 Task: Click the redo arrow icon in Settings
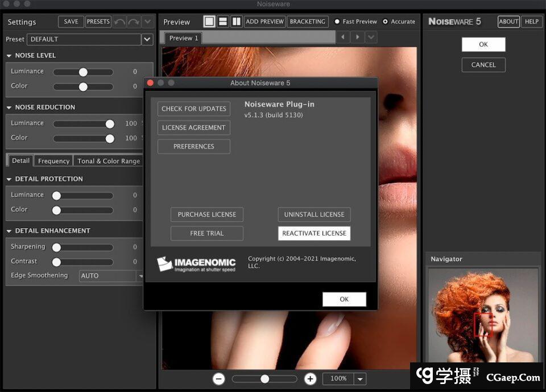coord(134,22)
